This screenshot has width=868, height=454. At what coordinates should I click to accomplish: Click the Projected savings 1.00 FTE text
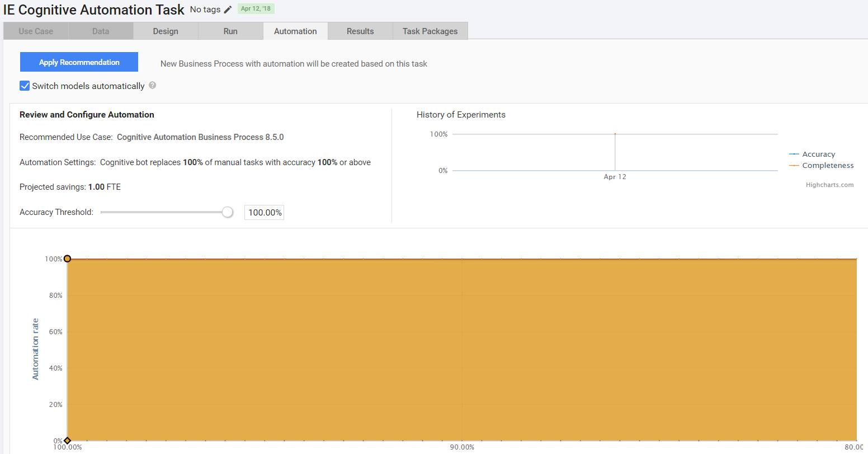click(x=70, y=187)
